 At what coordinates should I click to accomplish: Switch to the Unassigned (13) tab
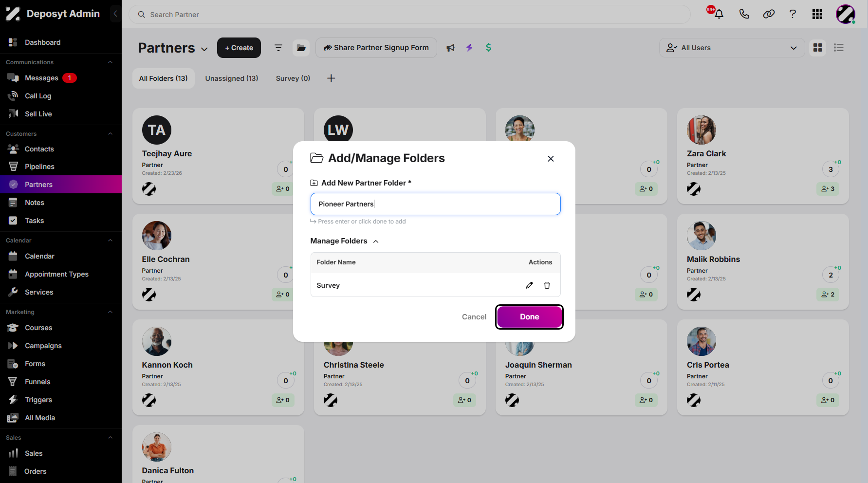232,78
